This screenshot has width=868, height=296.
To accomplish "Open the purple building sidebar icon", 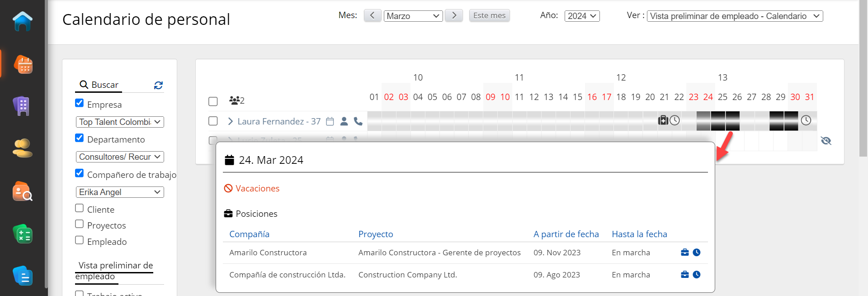I will (22, 106).
